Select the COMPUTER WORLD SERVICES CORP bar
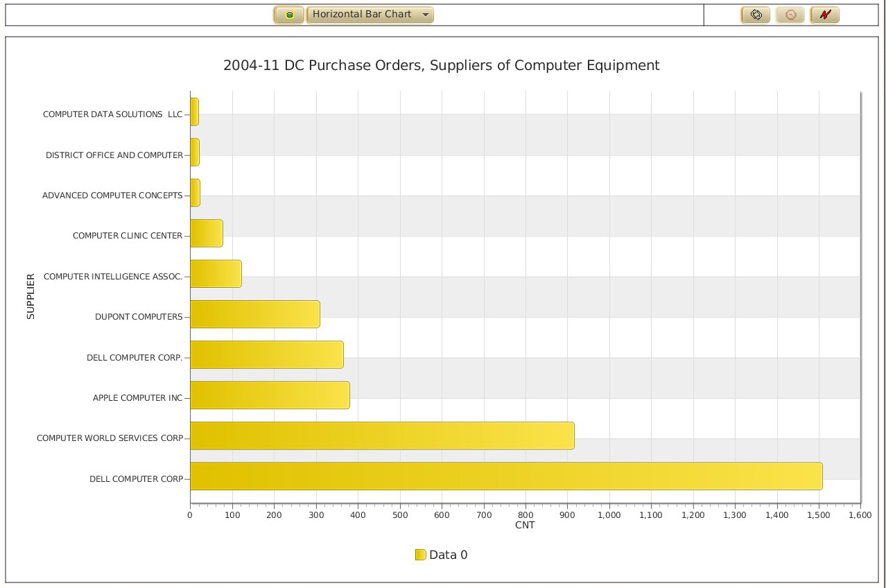Viewport: 886px width, 588px height. tap(382, 435)
